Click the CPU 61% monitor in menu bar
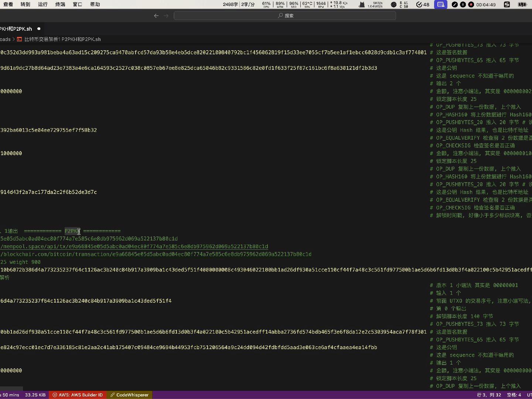532x399 pixels. pyautogui.click(x=266, y=4)
